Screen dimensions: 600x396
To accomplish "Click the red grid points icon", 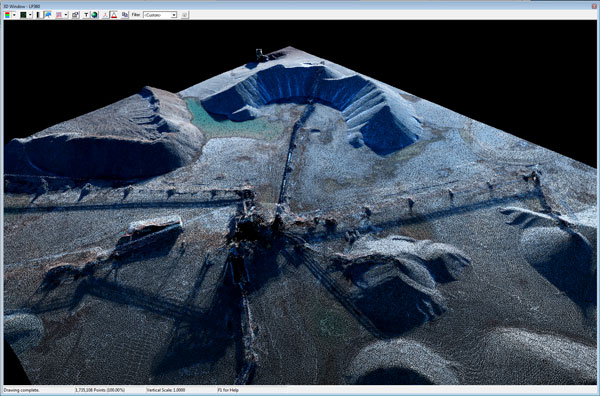I will [59, 15].
